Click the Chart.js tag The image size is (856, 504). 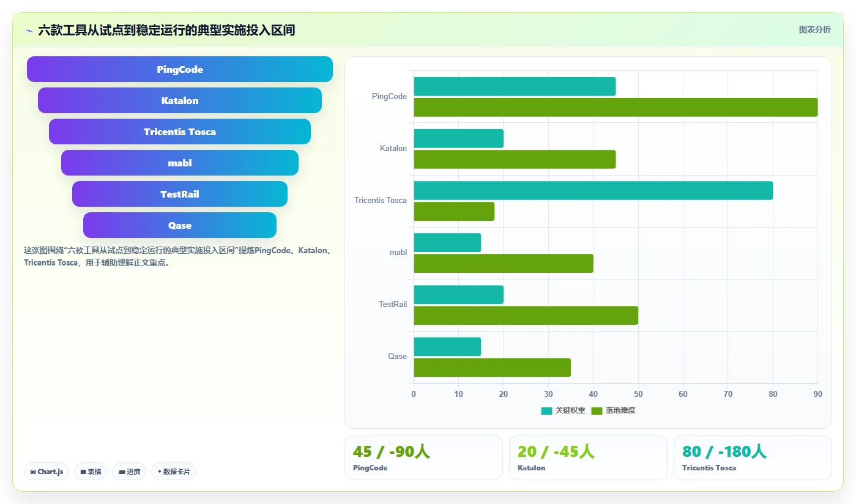[x=47, y=472]
